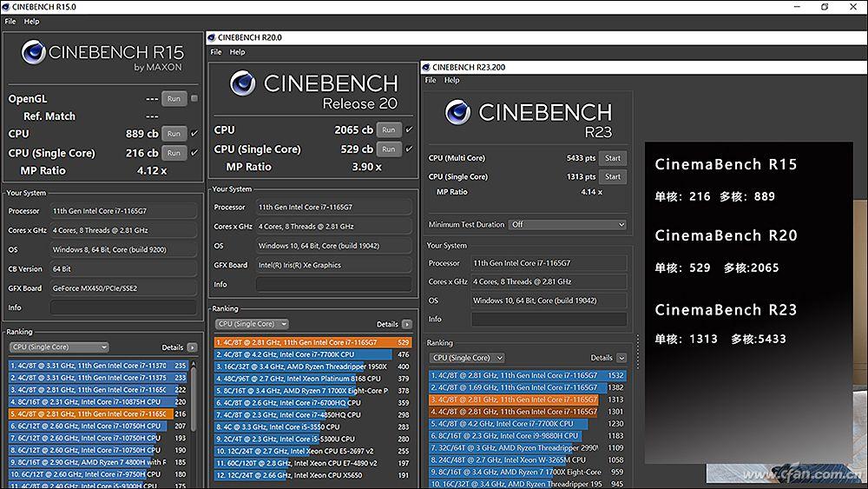Screen dimensions: 868x489
Task: Click R15.0 title bar app icon
Action: (5, 7)
